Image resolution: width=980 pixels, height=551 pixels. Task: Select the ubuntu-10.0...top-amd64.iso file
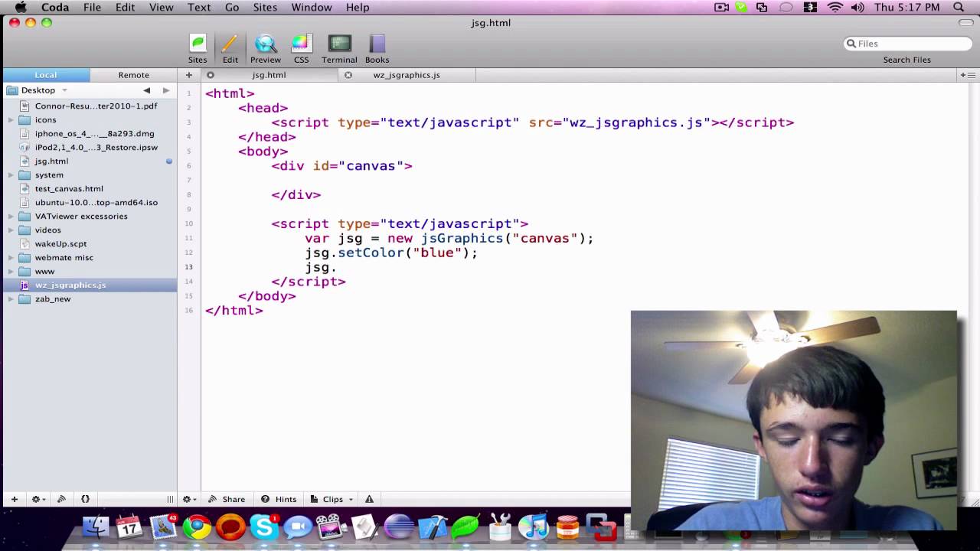tap(96, 203)
